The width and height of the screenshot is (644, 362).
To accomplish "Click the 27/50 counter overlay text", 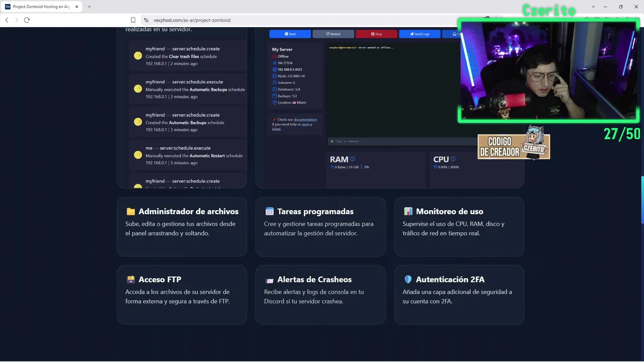I will [622, 134].
